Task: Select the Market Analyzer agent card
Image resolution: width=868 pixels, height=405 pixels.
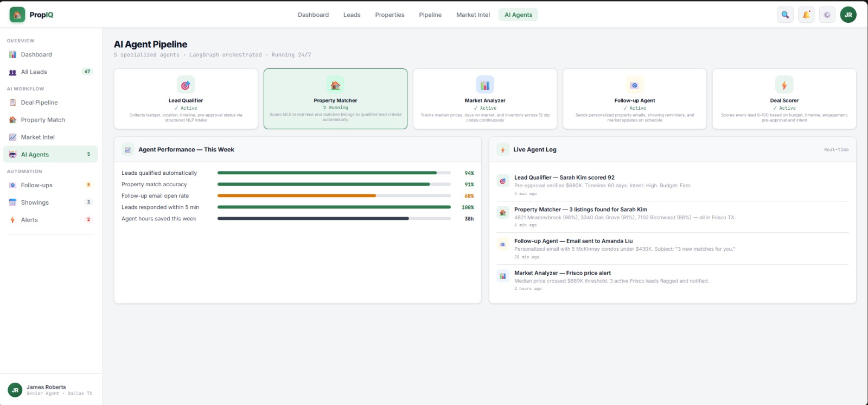Action: 485,99
